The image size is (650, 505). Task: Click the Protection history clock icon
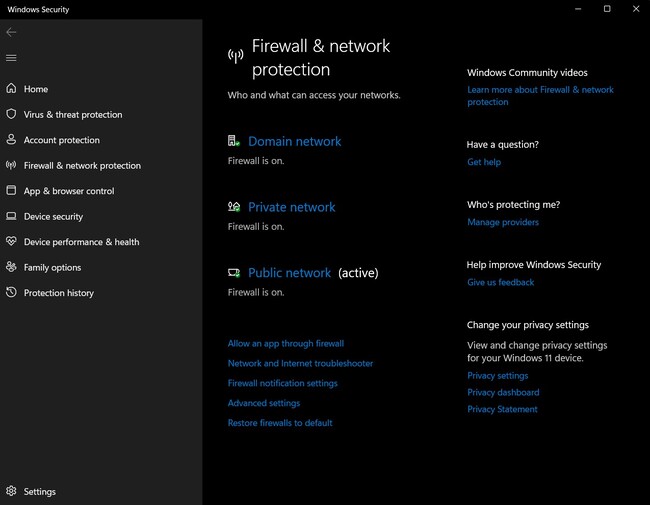[x=11, y=292]
